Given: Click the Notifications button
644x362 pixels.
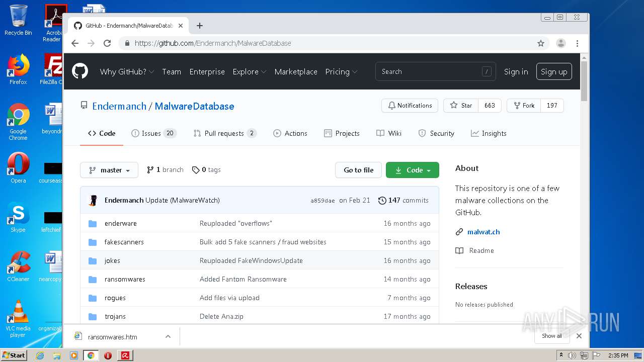Looking at the screenshot, I should tap(410, 106).
